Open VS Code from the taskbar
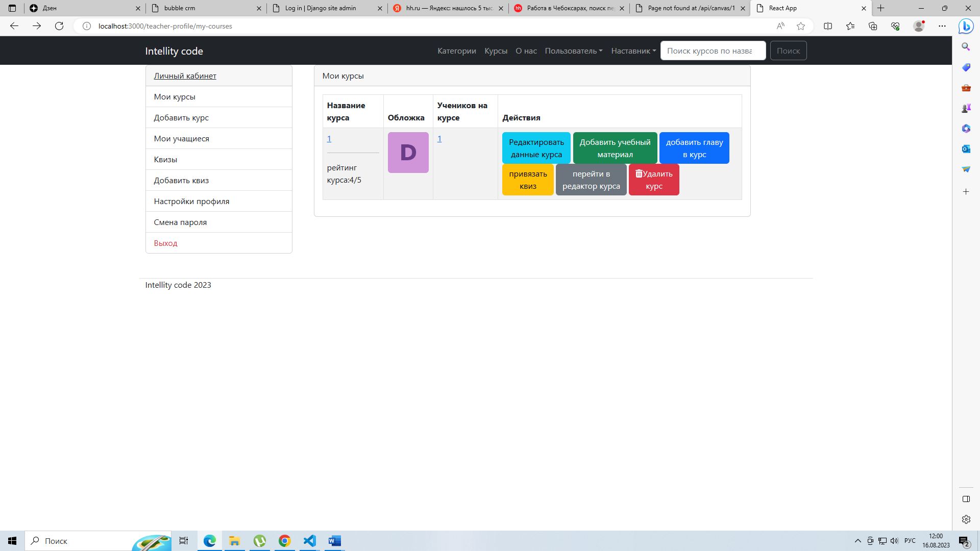The width and height of the screenshot is (980, 551). point(310,541)
